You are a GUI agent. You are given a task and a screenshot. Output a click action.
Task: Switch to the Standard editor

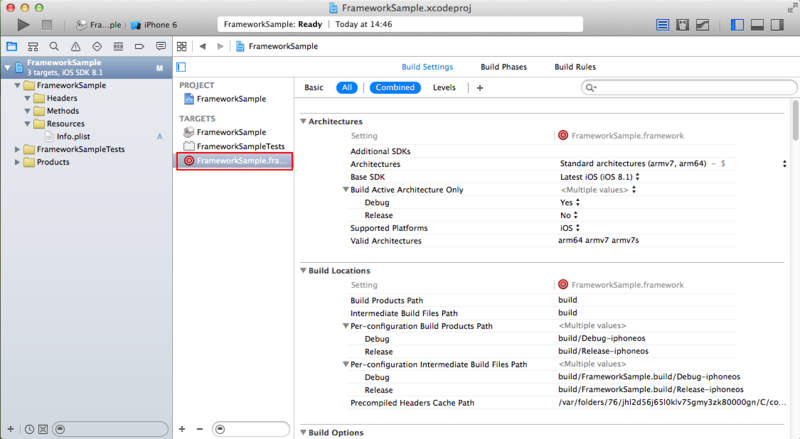pos(662,25)
